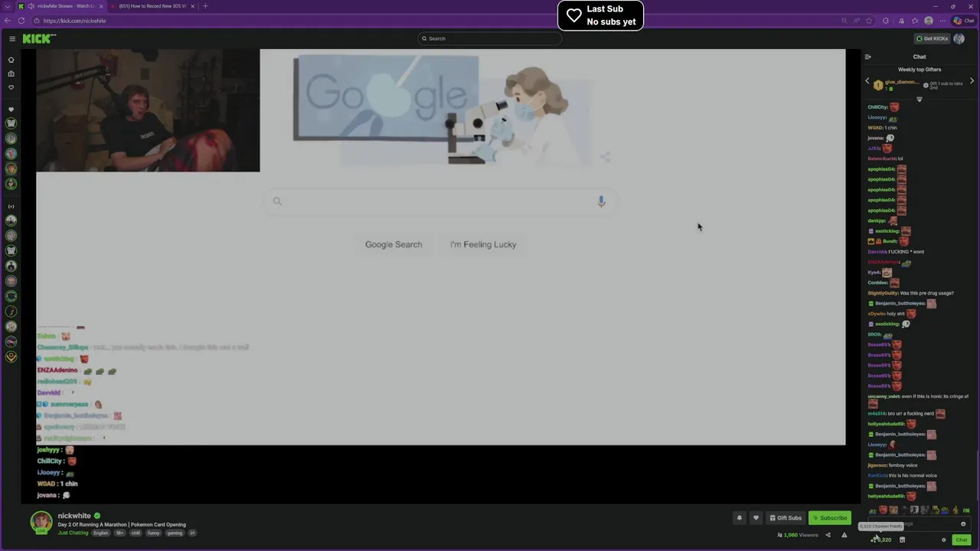
Task: Collapse chat panel using arrow icon
Action: 867,57
